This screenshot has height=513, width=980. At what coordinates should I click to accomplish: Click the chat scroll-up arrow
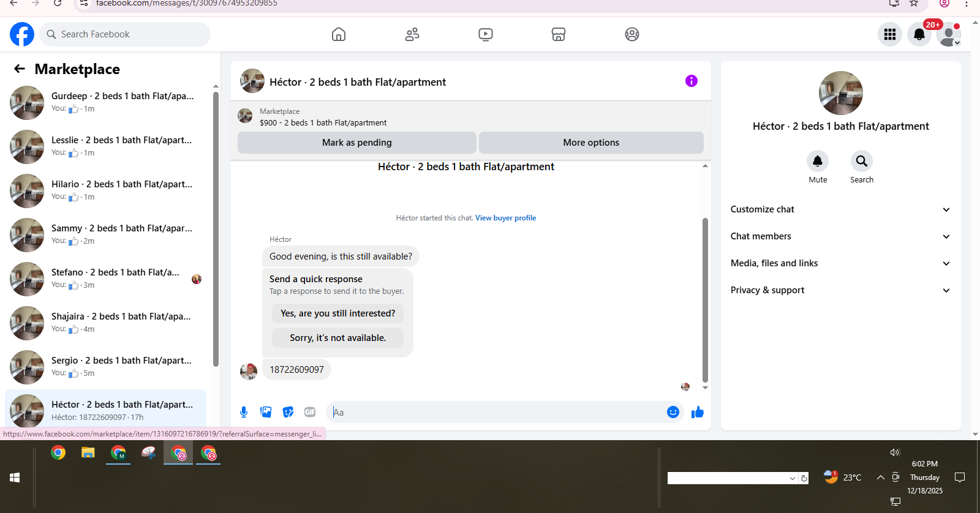coord(705,166)
